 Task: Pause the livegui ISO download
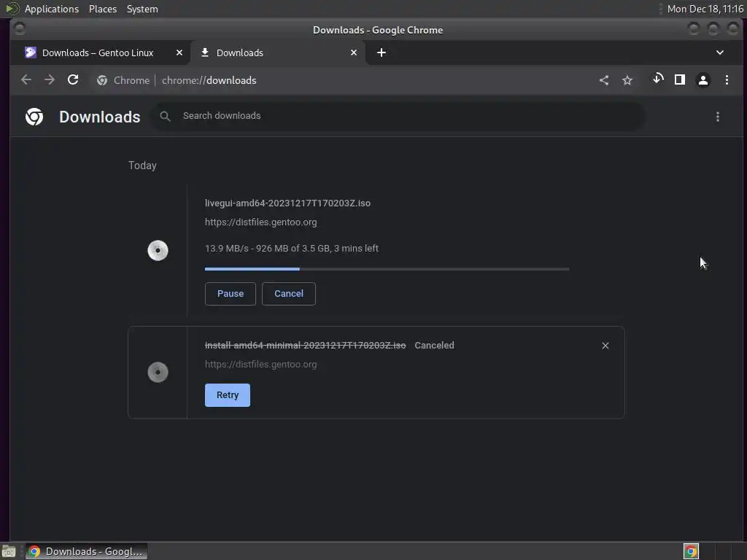pyautogui.click(x=230, y=294)
